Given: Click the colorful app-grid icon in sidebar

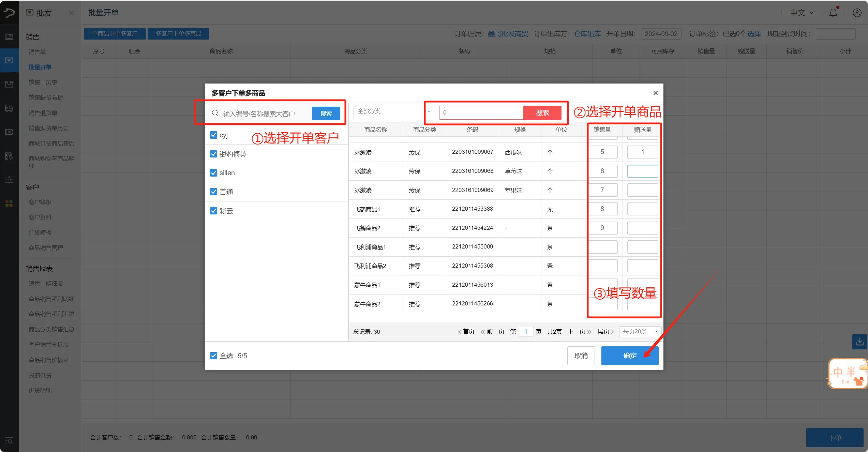Looking at the screenshot, I should 9,204.
